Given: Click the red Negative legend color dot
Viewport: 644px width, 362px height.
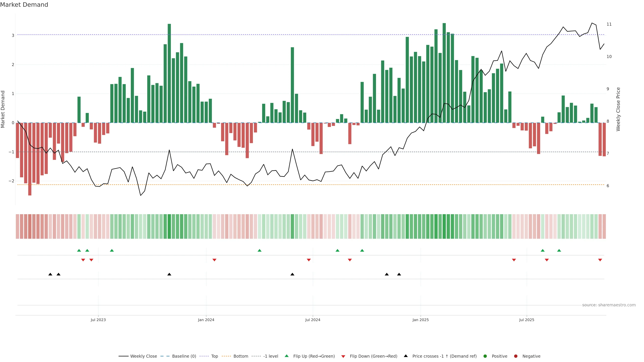Looking at the screenshot, I should click(x=516, y=356).
